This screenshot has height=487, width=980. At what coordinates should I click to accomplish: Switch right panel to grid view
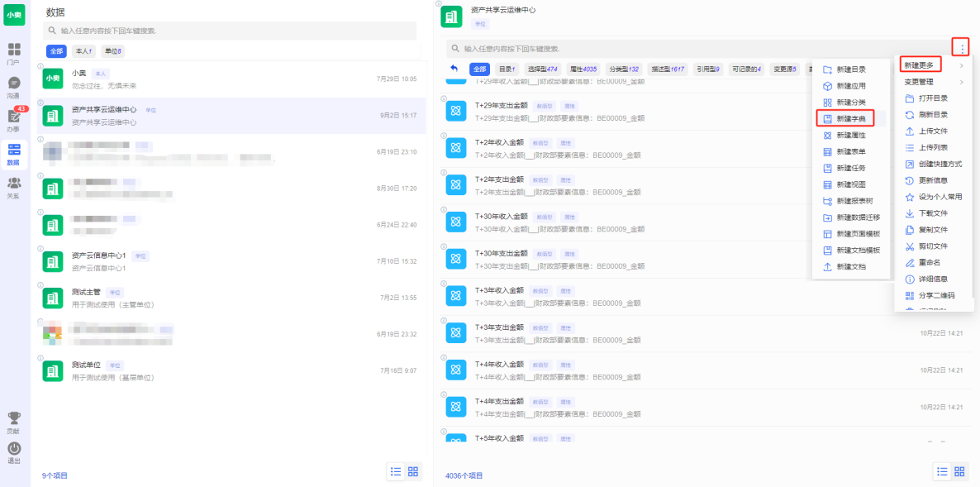tap(959, 471)
